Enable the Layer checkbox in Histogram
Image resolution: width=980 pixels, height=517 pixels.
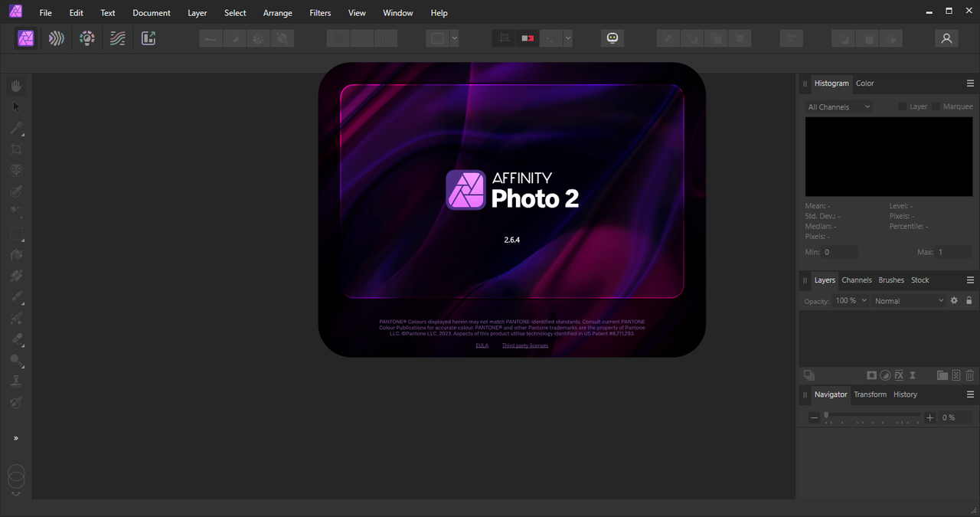(x=902, y=106)
